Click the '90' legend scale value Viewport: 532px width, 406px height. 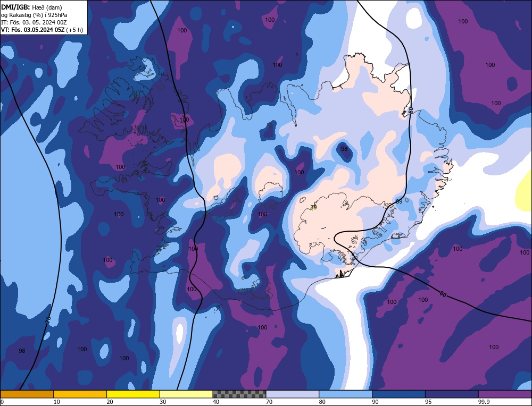click(376, 402)
